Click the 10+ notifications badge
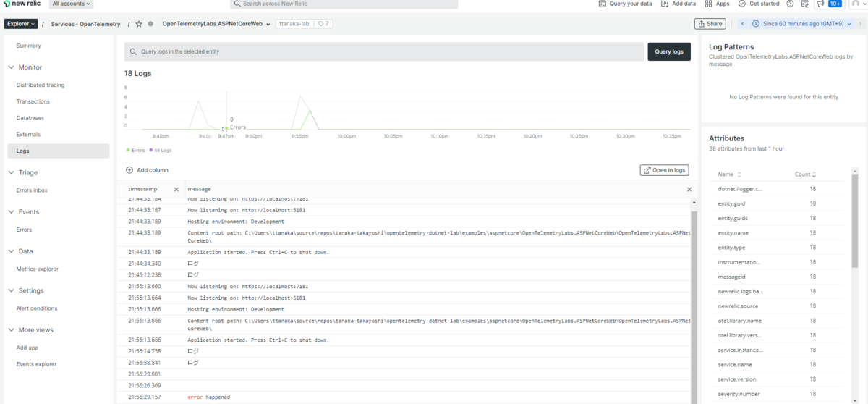 click(x=835, y=4)
